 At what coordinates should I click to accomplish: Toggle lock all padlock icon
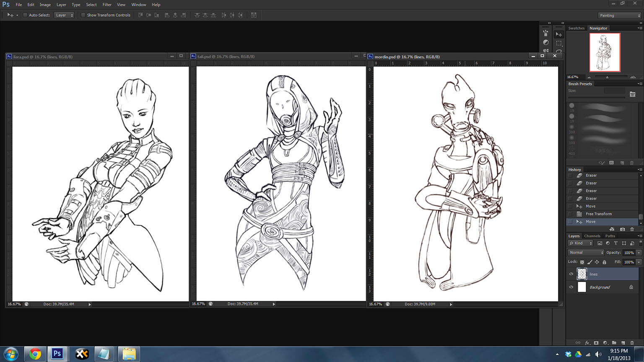click(605, 262)
